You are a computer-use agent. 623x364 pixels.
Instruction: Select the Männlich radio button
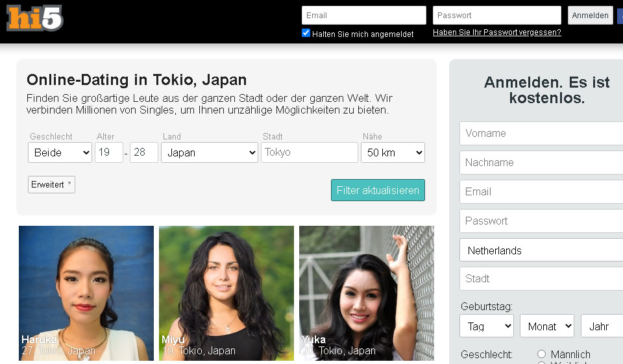click(542, 354)
